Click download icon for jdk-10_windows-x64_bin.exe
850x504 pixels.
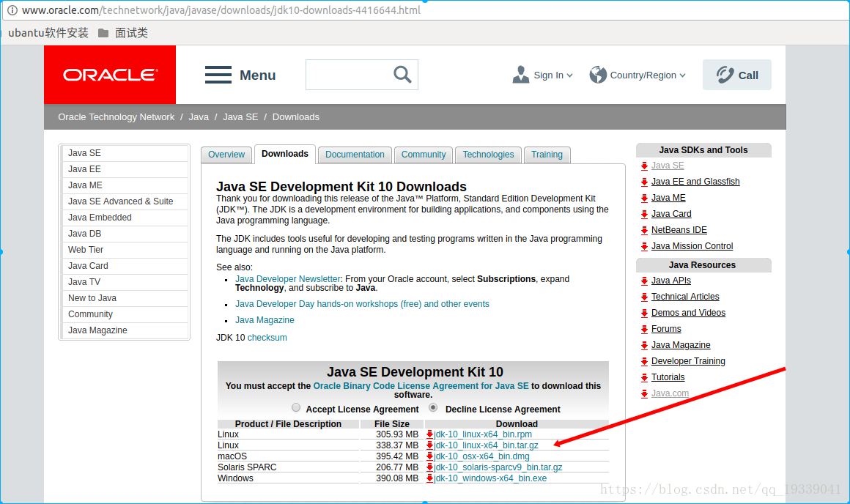click(x=429, y=478)
